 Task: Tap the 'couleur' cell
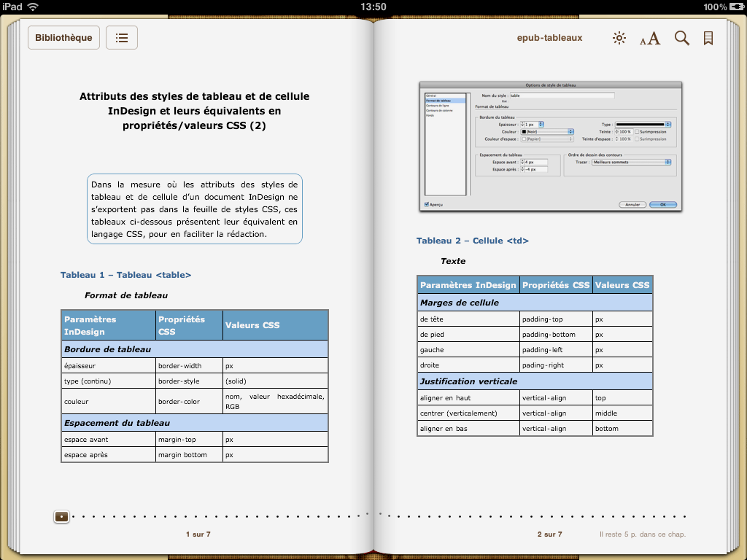[109, 402]
